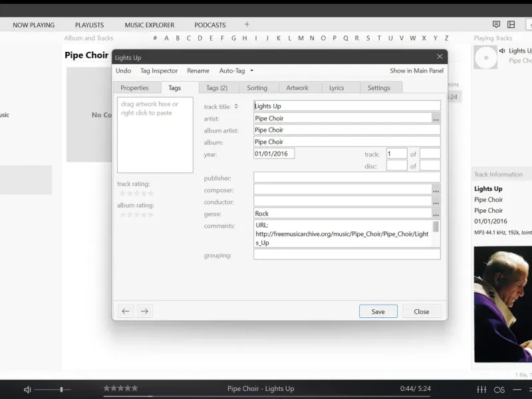Image resolution: width=532 pixels, height=399 pixels.
Task: Go to the next track with right arrow
Action: (x=144, y=311)
